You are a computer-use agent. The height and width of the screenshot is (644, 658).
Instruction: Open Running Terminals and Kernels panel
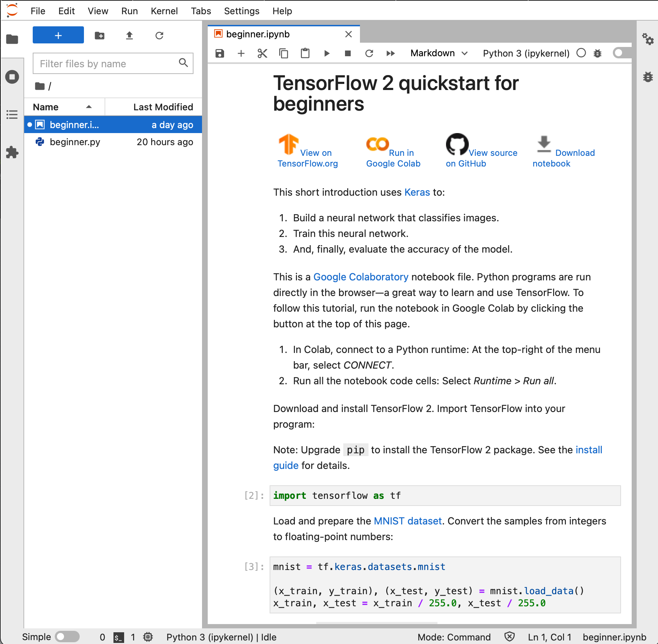click(12, 77)
